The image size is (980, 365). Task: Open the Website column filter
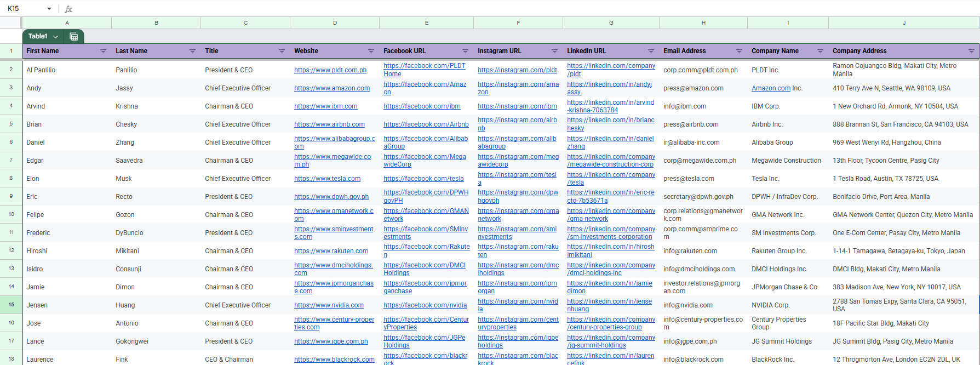click(371, 51)
